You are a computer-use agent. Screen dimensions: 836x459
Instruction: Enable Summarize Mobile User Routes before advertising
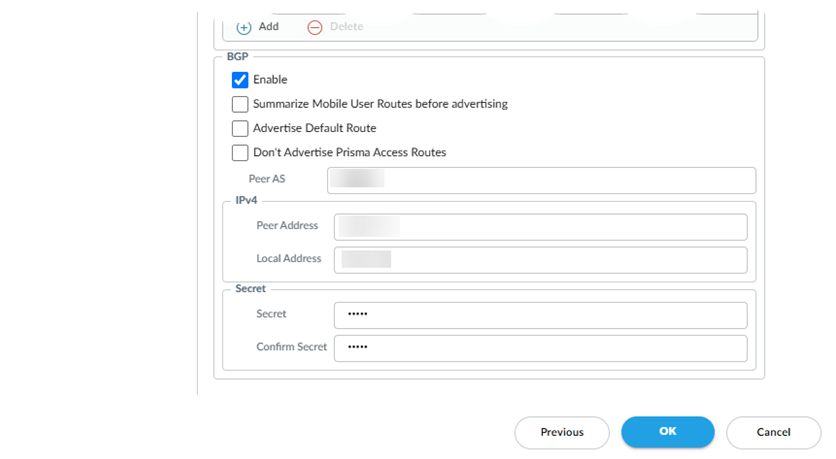(240, 104)
